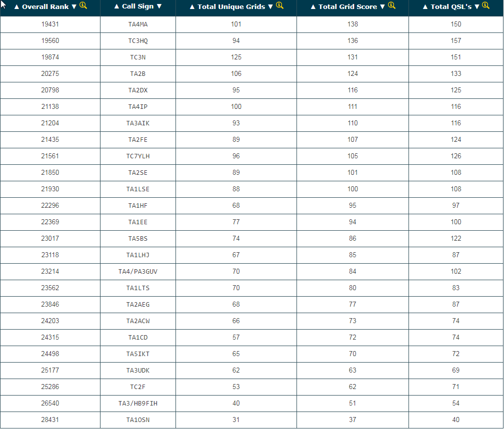Select call sign TA2SE
Image resolution: width=504 pixels, height=430 pixels.
tap(138, 173)
